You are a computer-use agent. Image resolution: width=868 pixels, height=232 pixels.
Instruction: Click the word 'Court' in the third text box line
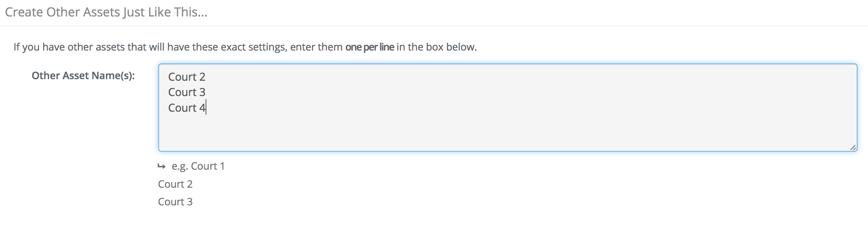[x=182, y=108]
